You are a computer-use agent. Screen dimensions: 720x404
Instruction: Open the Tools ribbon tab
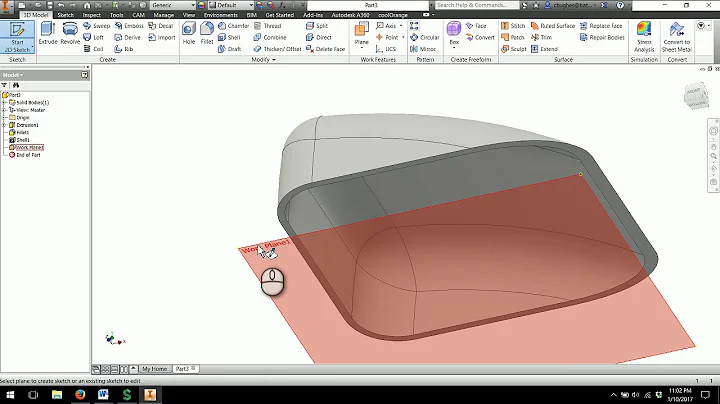(x=116, y=15)
